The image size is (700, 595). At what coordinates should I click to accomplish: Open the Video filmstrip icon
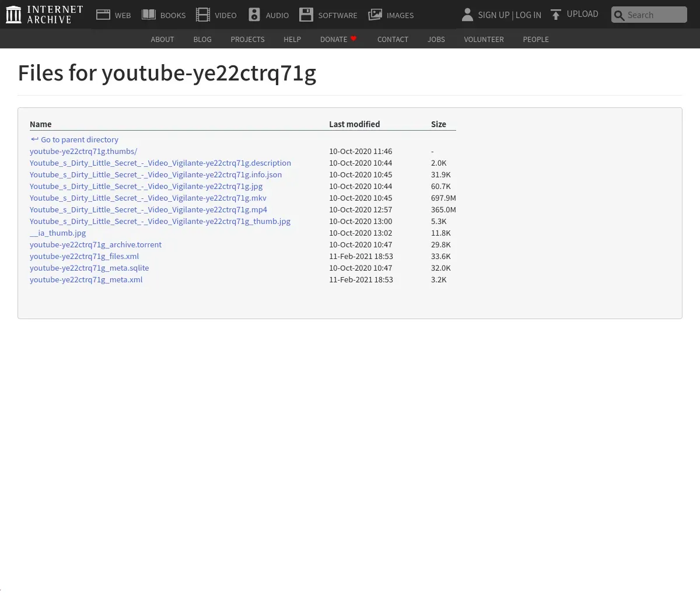click(203, 15)
